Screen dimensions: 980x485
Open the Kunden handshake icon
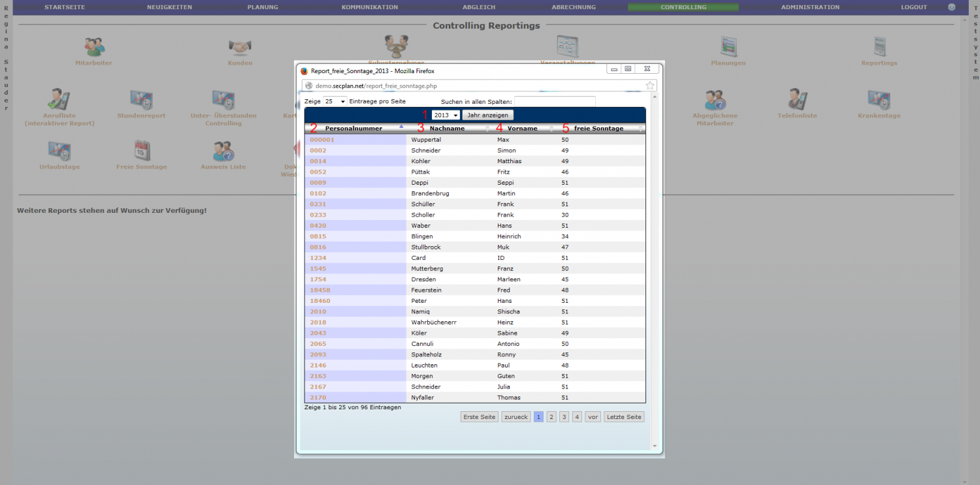click(240, 47)
